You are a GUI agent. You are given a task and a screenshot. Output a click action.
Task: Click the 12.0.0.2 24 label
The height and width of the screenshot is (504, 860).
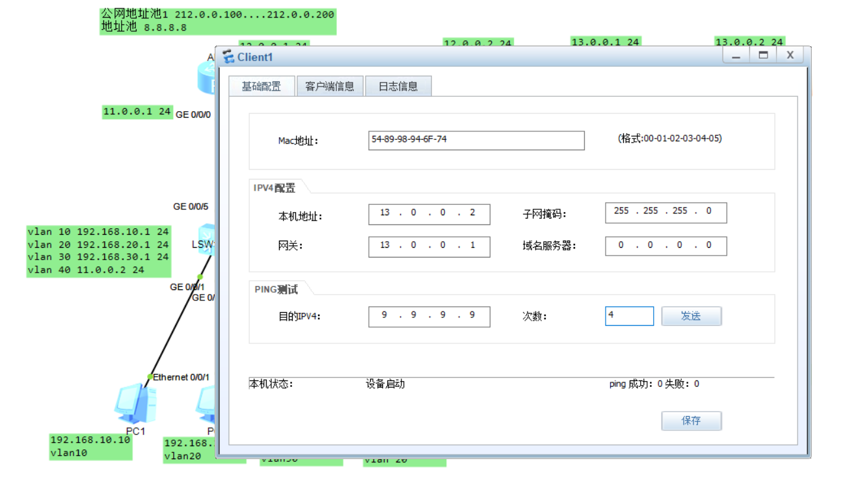(x=478, y=43)
